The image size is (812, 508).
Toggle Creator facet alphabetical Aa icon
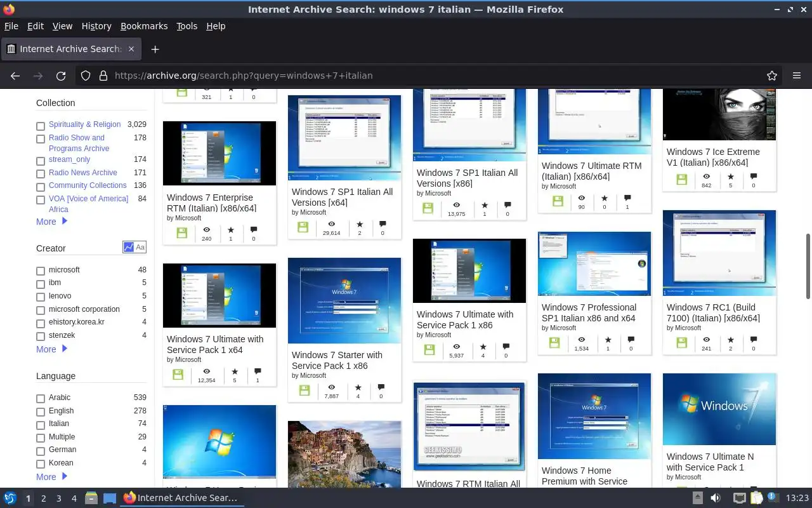[140, 247]
